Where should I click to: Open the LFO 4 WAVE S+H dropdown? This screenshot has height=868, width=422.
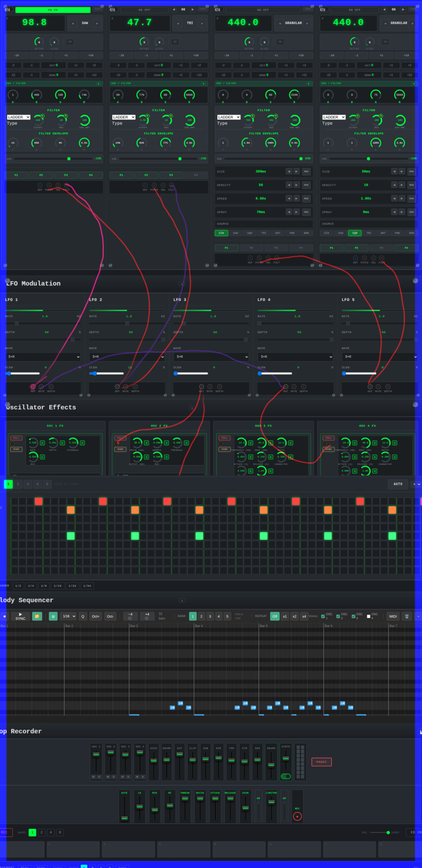point(296,356)
